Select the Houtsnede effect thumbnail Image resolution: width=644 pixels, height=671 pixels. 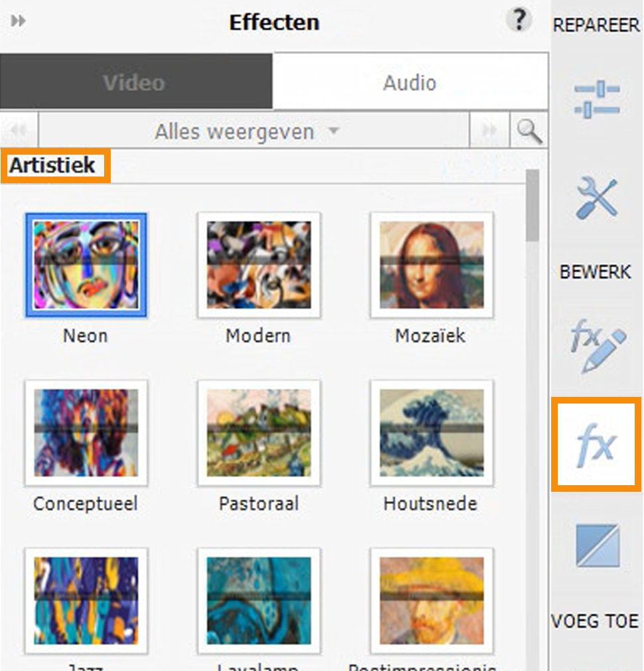tap(432, 433)
